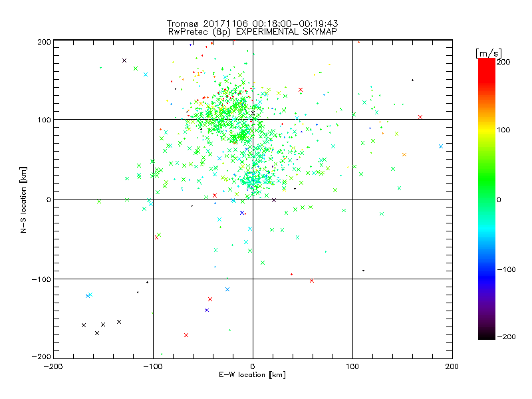This screenshot has width=532, height=399.
Task: Click the colorbar tick label '-200'
Action: [506, 336]
